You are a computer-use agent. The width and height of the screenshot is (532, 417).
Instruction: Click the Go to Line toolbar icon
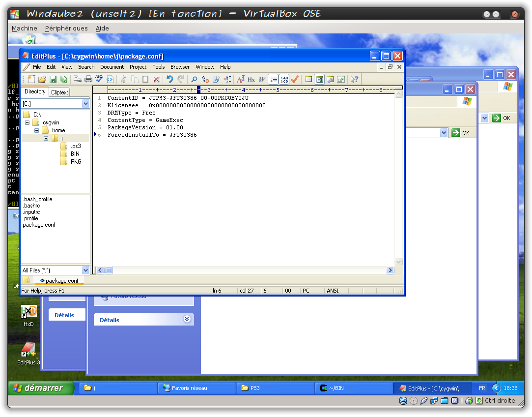[227, 80]
